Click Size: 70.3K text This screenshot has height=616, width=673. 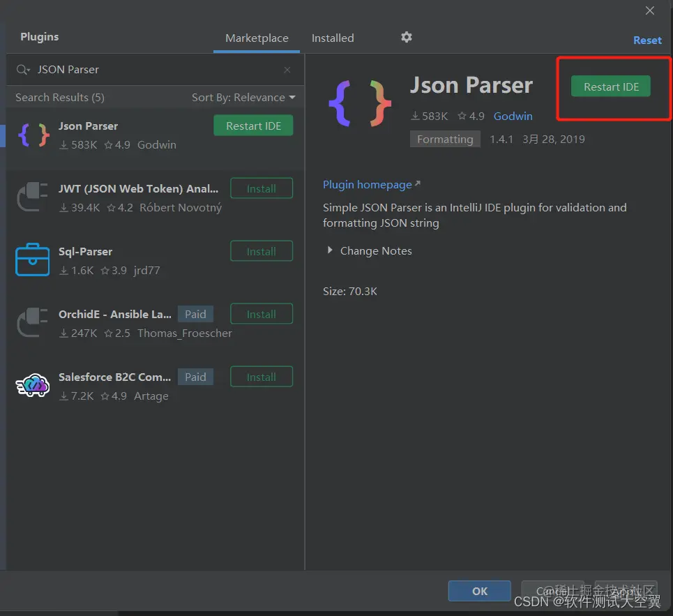pos(350,291)
